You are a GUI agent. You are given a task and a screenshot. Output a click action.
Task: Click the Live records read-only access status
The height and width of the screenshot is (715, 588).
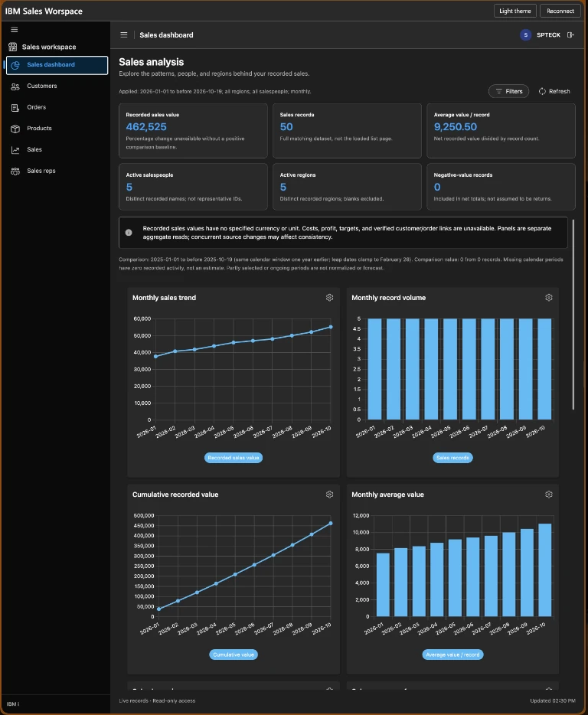[157, 701]
